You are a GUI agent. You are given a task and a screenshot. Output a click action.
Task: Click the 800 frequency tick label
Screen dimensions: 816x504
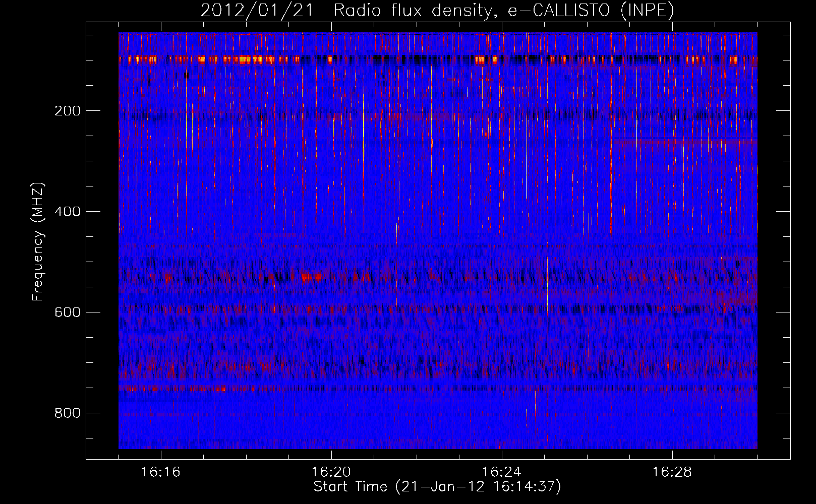(68, 413)
